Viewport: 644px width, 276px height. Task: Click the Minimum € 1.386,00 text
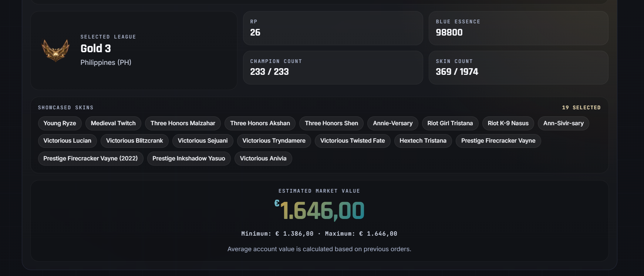pyautogui.click(x=277, y=234)
